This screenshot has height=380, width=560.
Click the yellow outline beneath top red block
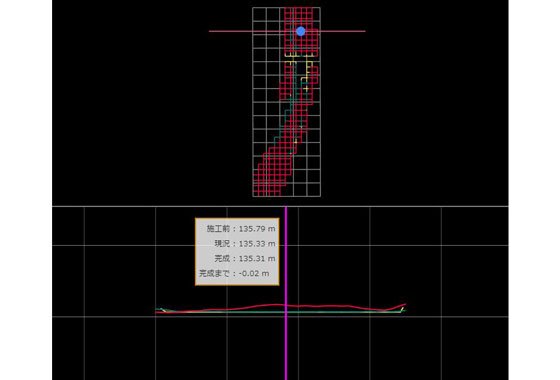(x=300, y=55)
